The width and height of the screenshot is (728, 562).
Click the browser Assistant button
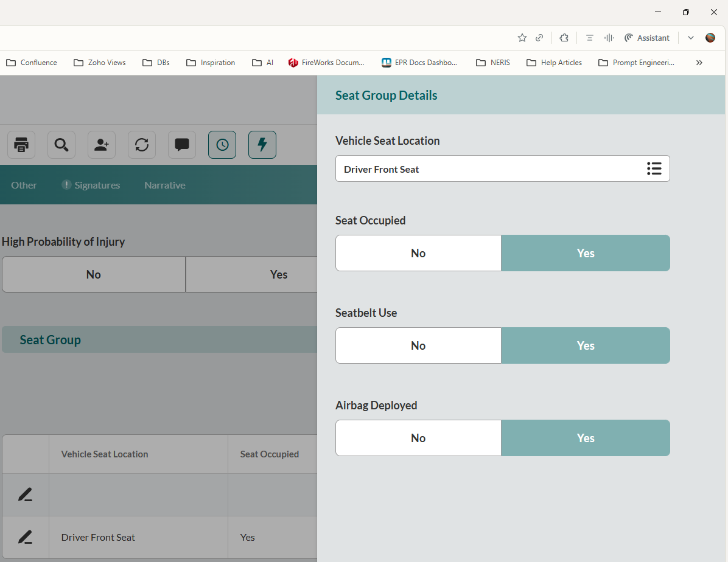click(646, 38)
